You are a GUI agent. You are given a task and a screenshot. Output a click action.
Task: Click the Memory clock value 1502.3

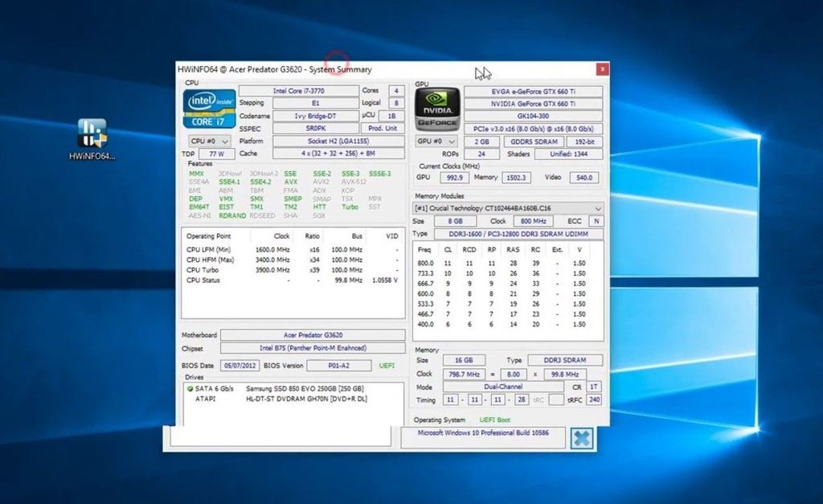click(516, 178)
